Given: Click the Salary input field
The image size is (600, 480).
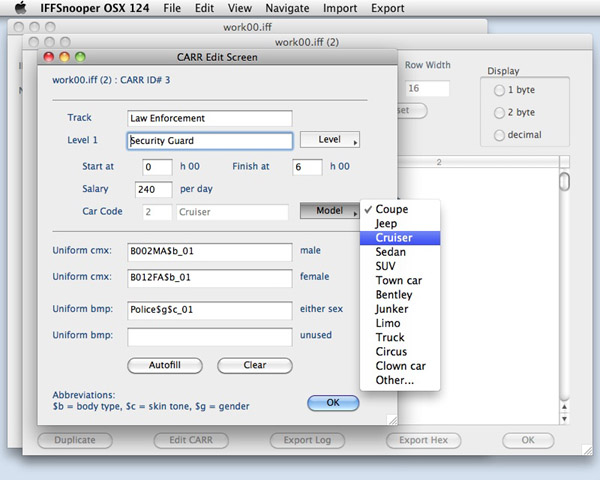Looking at the screenshot, I should pos(154,188).
